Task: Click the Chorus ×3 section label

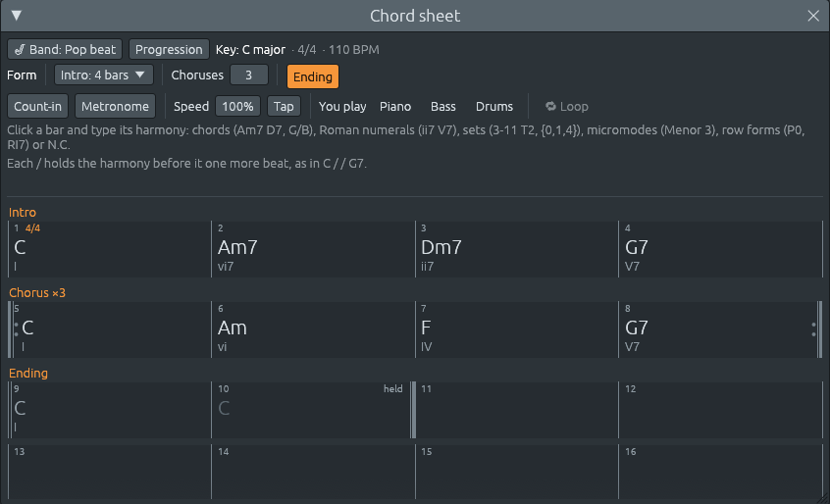Action: pyautogui.click(x=37, y=292)
